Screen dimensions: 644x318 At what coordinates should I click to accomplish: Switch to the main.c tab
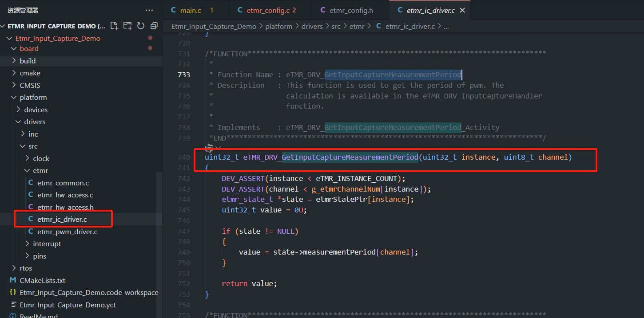(x=196, y=10)
